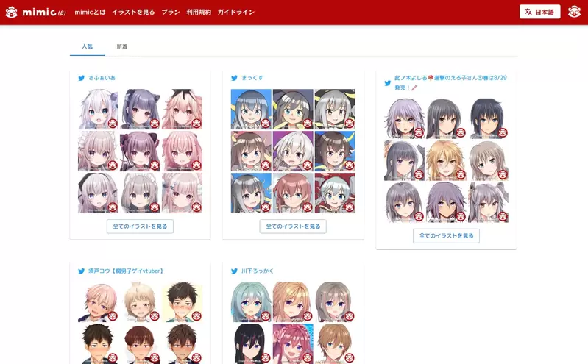Open the プラン page
The width and height of the screenshot is (588, 364).
click(170, 13)
